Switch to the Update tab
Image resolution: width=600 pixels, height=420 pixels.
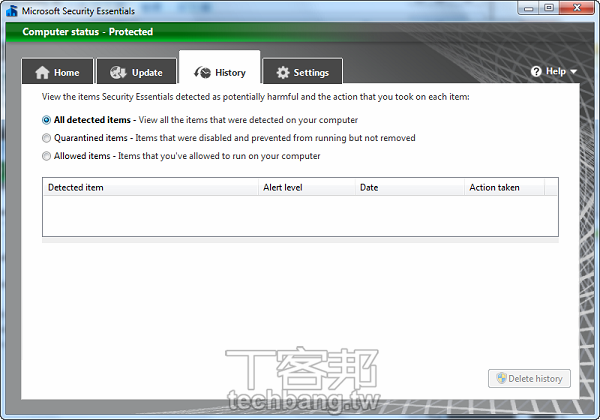point(136,73)
